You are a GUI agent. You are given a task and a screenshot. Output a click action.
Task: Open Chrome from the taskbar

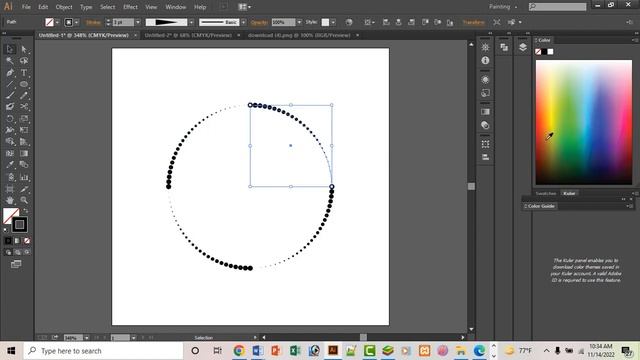click(x=239, y=351)
